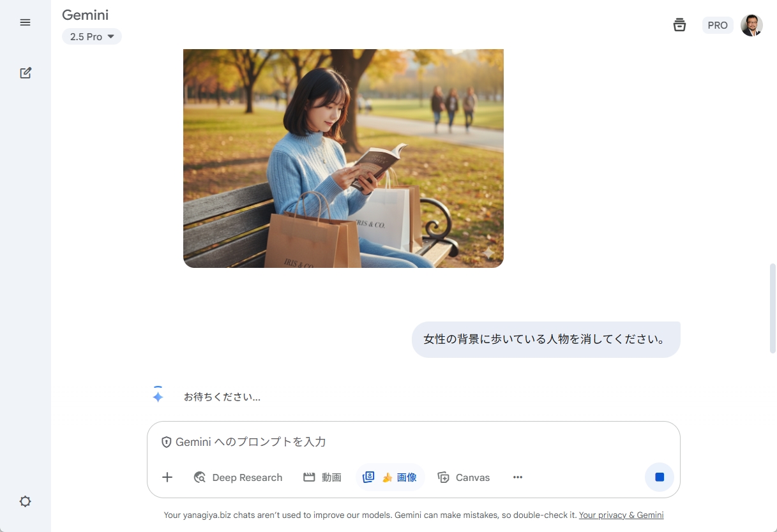Click the PRO badge
The image size is (777, 532).
718,26
